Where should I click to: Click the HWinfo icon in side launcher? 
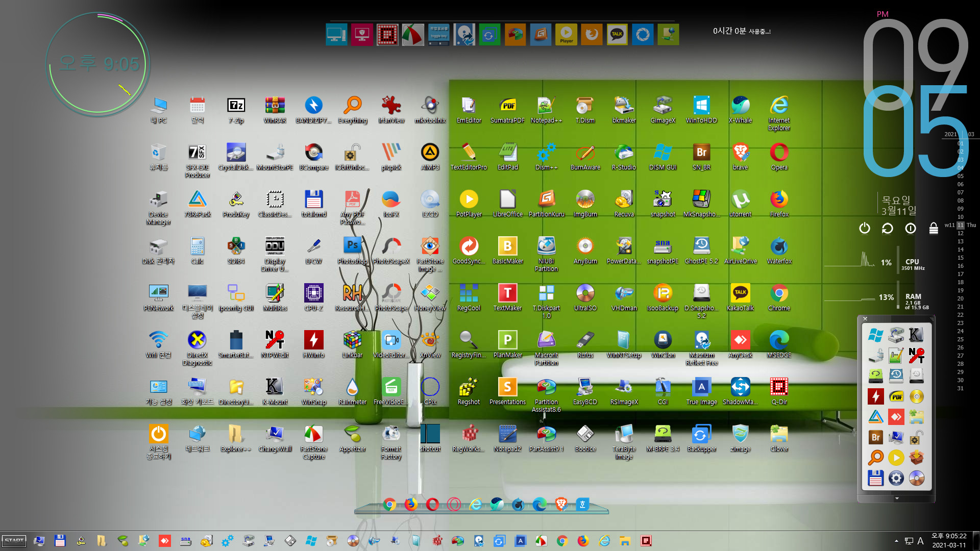(876, 396)
